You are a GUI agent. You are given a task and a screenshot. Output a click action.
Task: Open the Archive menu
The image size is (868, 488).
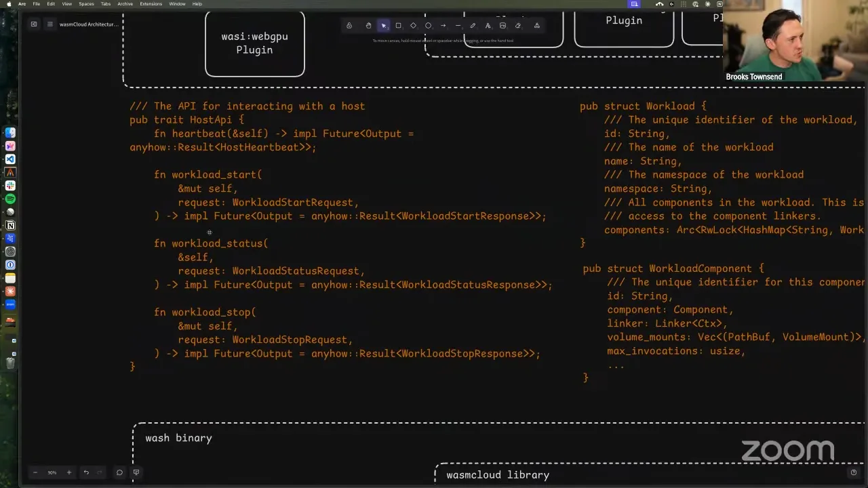(x=125, y=4)
